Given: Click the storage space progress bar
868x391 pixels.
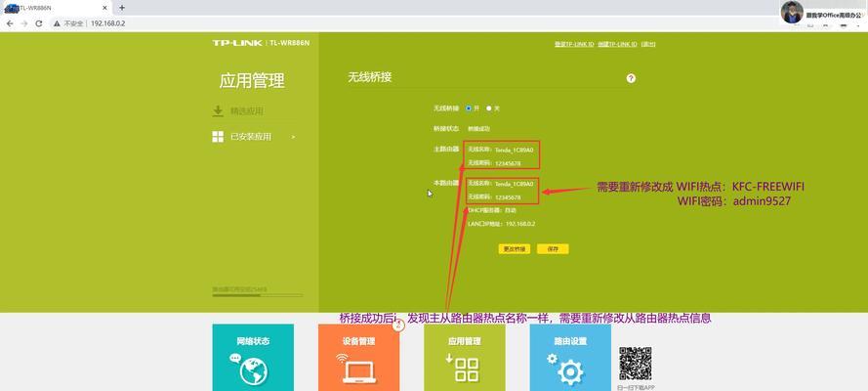Looking at the screenshot, I should (258, 295).
